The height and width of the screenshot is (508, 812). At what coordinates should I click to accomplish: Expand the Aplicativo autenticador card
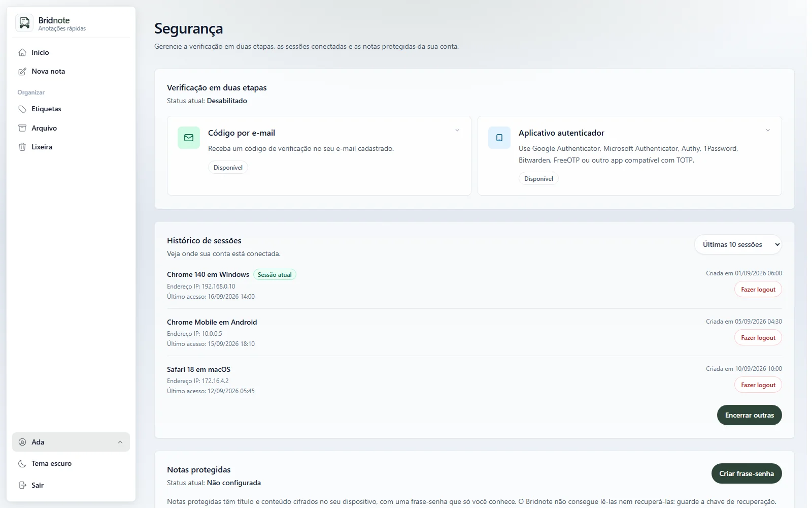coord(768,131)
